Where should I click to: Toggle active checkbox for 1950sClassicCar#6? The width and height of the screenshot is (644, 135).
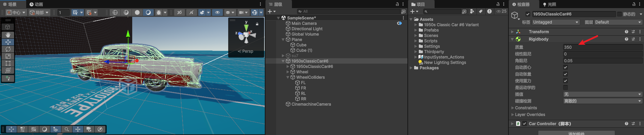coord(528,14)
